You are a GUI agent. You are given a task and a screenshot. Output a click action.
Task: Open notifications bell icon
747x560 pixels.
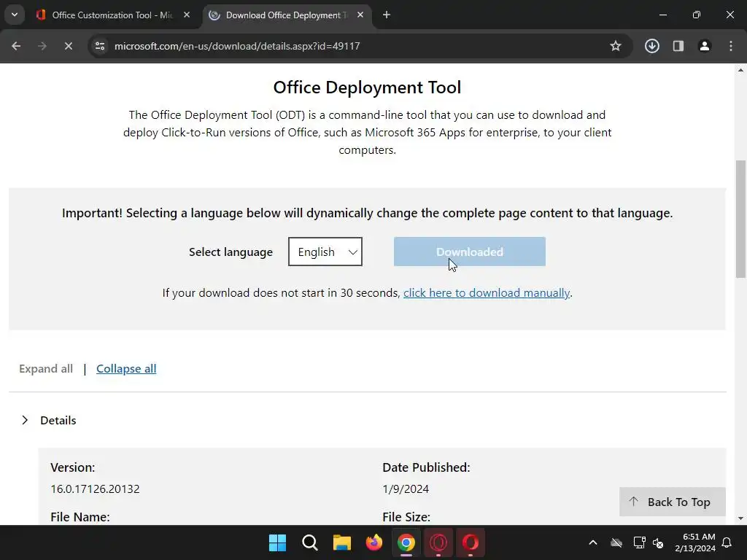[727, 542]
